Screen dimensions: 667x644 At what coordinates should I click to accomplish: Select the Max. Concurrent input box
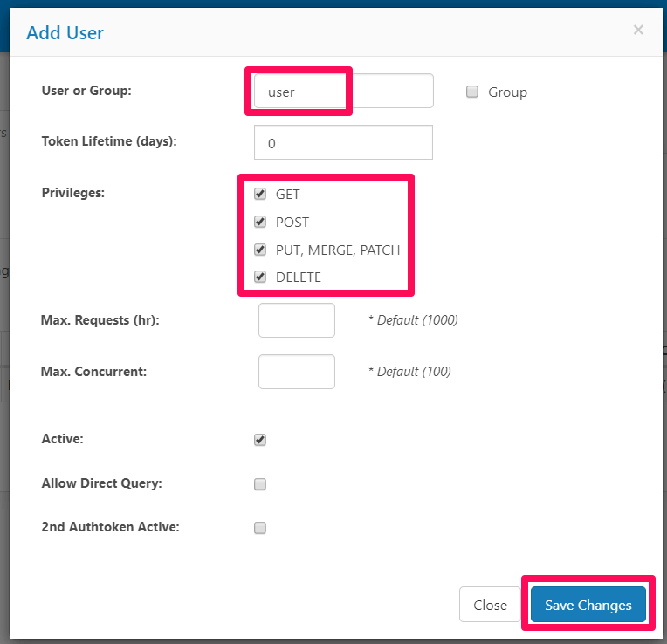[x=297, y=372]
